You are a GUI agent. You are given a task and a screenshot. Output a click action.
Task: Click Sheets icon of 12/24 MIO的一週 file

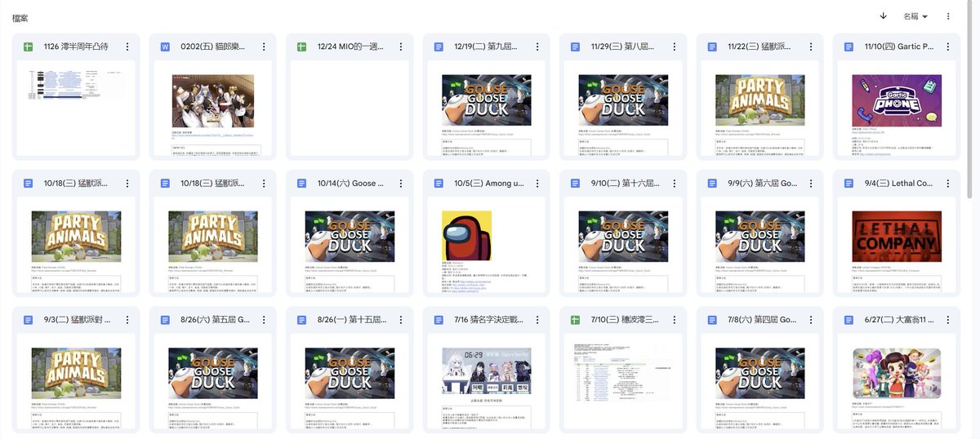point(302,47)
